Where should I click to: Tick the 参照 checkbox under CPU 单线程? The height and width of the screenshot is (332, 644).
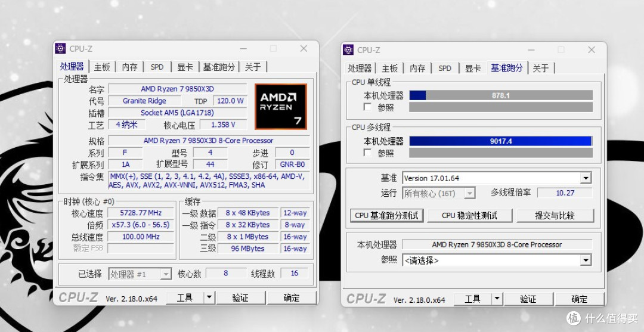tap(367, 107)
